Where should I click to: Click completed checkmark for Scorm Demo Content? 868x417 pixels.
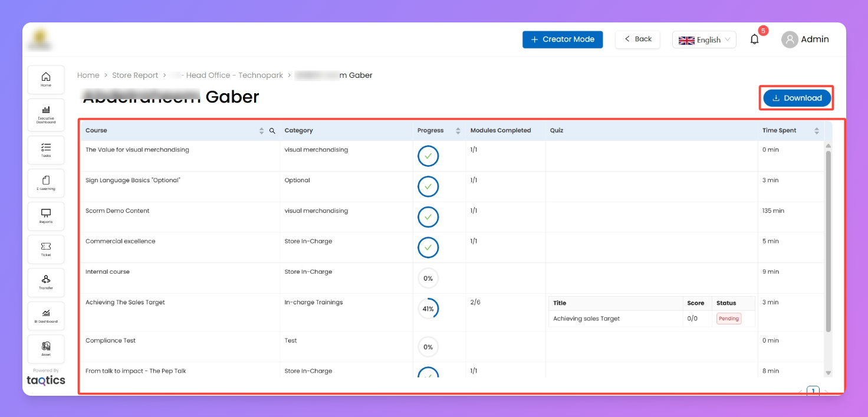coord(428,217)
